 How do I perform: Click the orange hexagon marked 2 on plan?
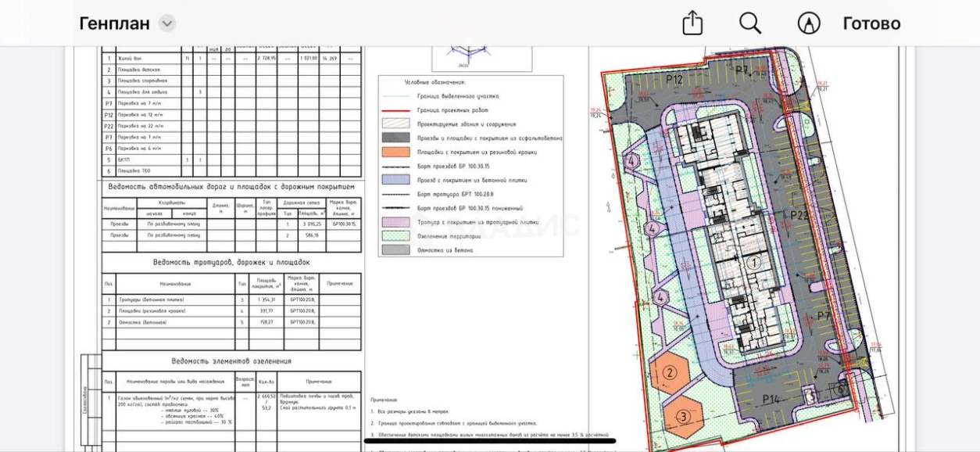point(670,373)
